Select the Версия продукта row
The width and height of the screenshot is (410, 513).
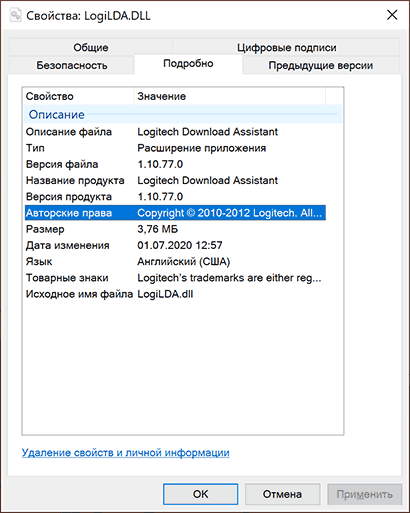coord(175,197)
